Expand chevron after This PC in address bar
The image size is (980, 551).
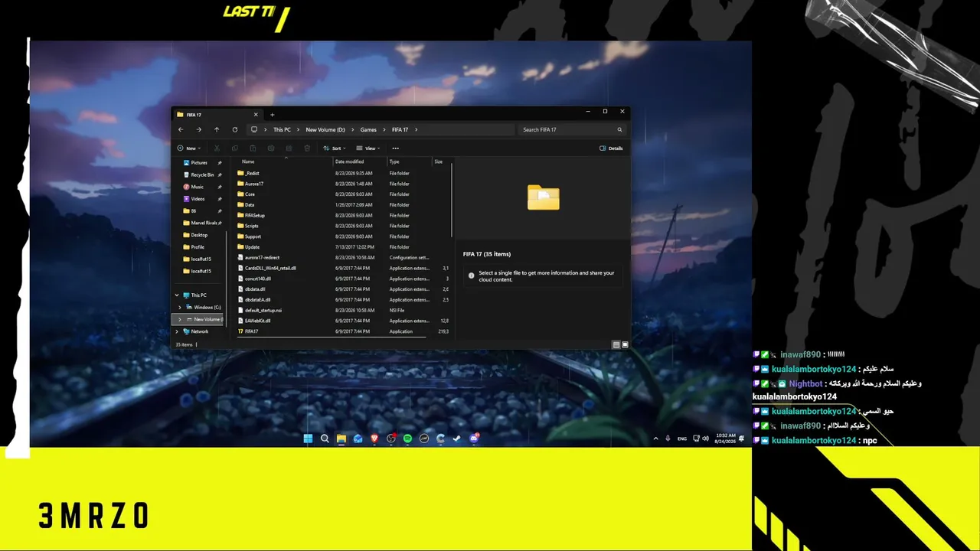coord(298,129)
